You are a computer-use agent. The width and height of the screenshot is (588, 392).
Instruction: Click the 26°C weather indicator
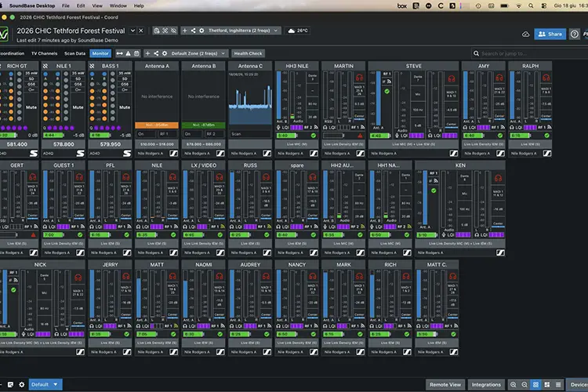[298, 31]
